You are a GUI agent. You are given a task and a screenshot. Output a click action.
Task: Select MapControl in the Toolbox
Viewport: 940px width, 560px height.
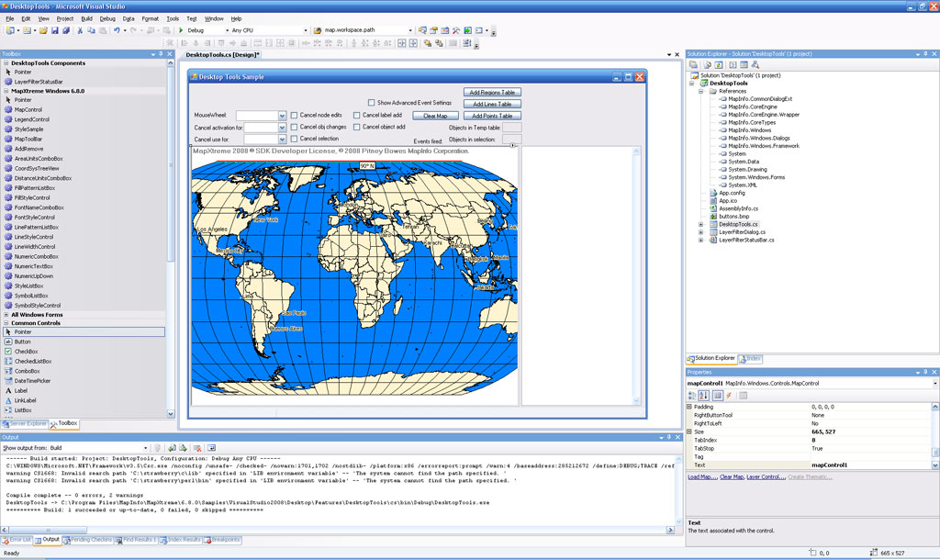(x=28, y=110)
